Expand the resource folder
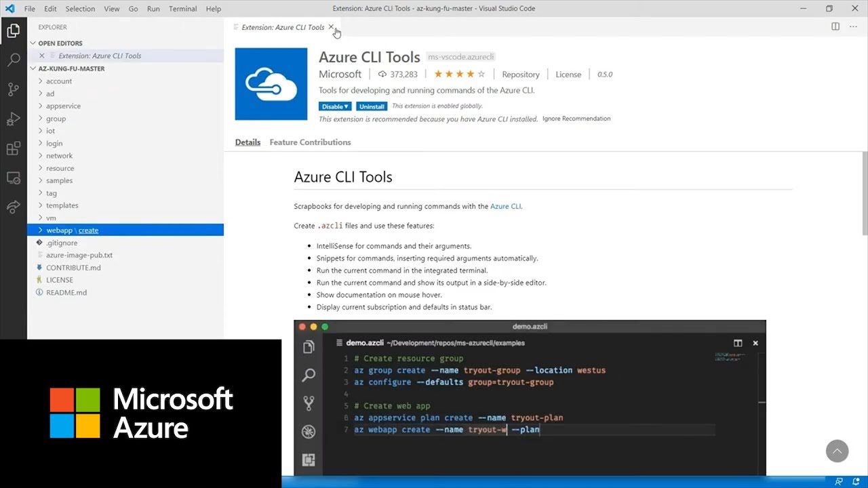 click(x=125, y=168)
